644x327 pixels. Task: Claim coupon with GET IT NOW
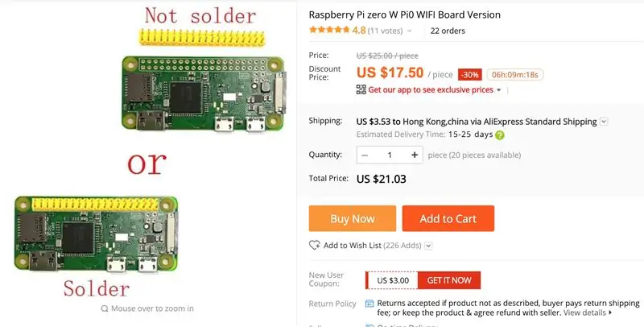pyautogui.click(x=449, y=280)
